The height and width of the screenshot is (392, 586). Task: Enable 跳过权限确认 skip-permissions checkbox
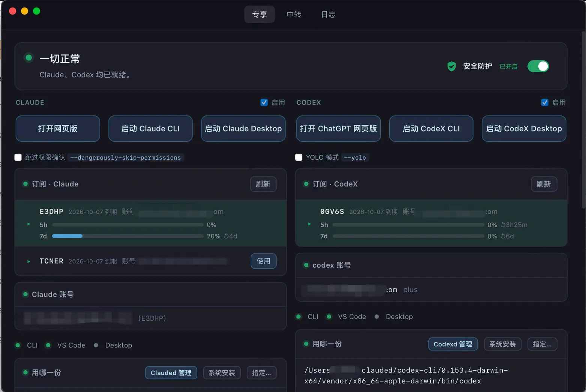coord(18,157)
